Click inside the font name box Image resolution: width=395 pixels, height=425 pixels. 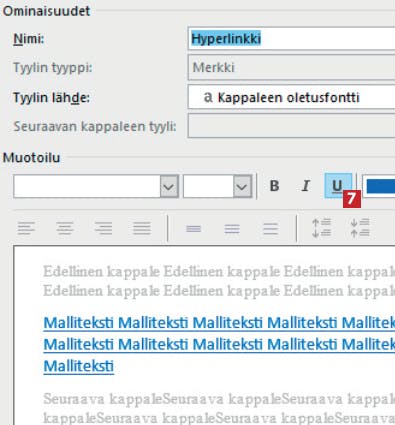click(87, 186)
